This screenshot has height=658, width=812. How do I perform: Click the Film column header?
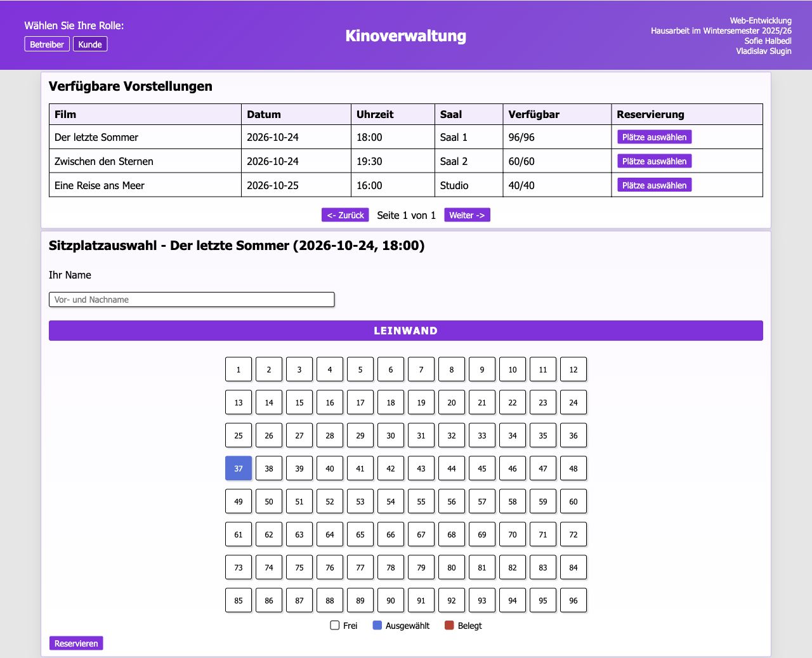click(x=145, y=114)
